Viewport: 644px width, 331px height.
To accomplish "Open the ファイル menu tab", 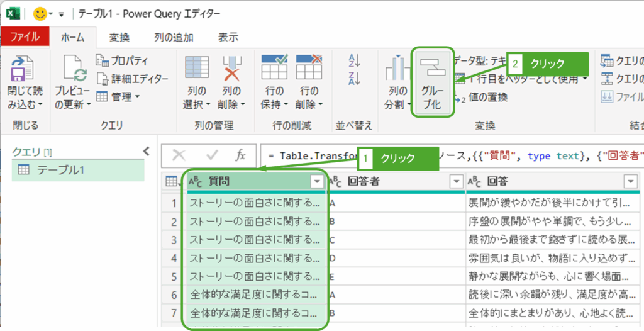I will click(x=25, y=37).
